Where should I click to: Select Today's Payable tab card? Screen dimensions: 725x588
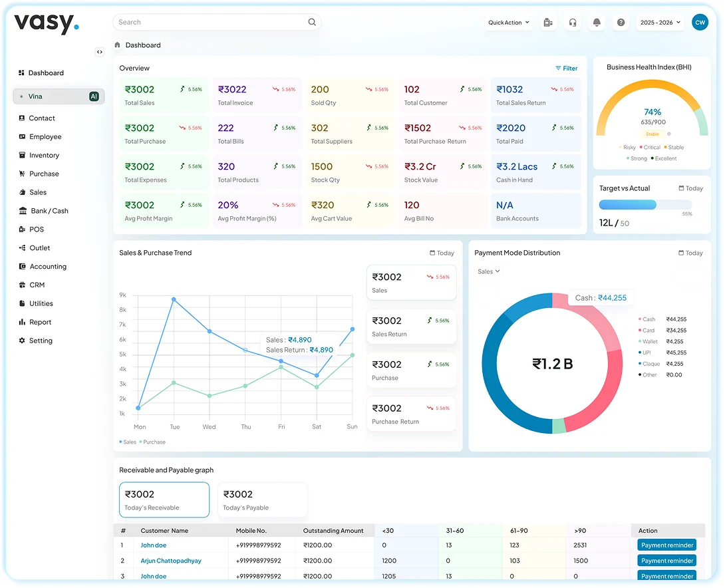262,500
